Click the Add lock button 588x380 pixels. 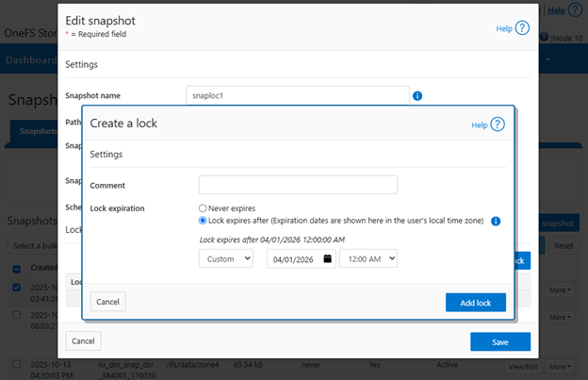click(475, 302)
